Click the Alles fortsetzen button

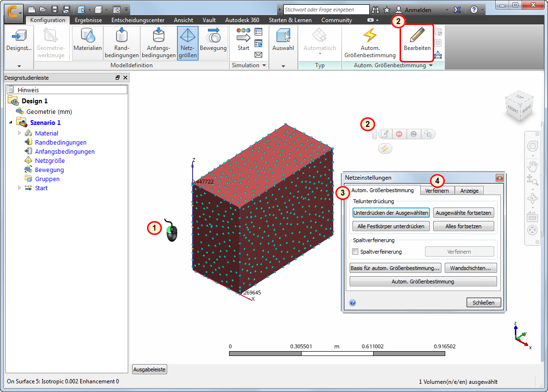pos(463,226)
